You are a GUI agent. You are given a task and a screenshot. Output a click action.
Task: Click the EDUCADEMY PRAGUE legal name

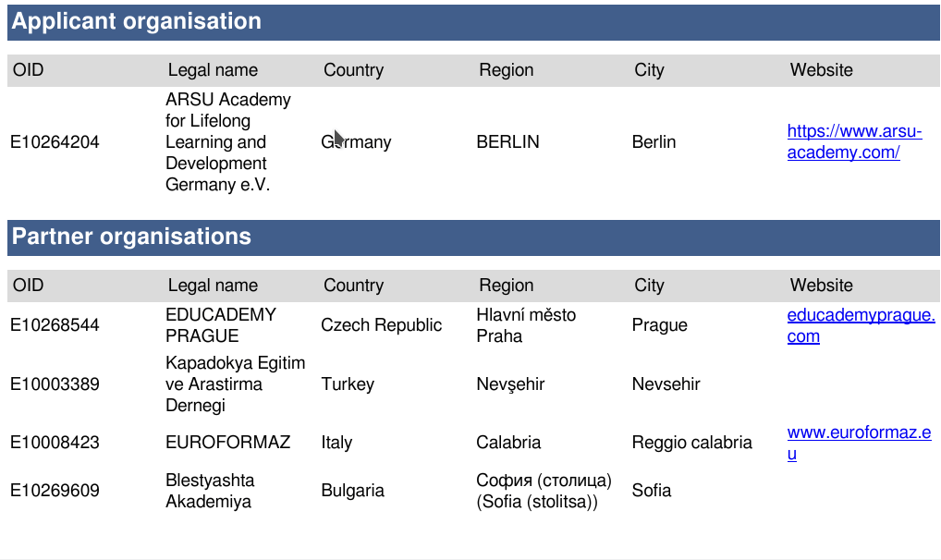220,325
